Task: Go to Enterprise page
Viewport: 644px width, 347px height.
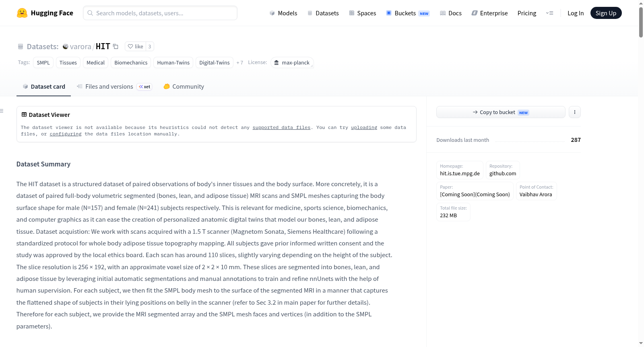Action: (x=489, y=13)
